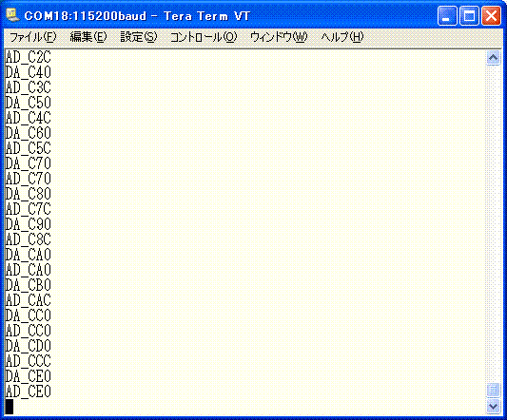
Task: Click the scrollbar up arrow
Action: point(493,58)
